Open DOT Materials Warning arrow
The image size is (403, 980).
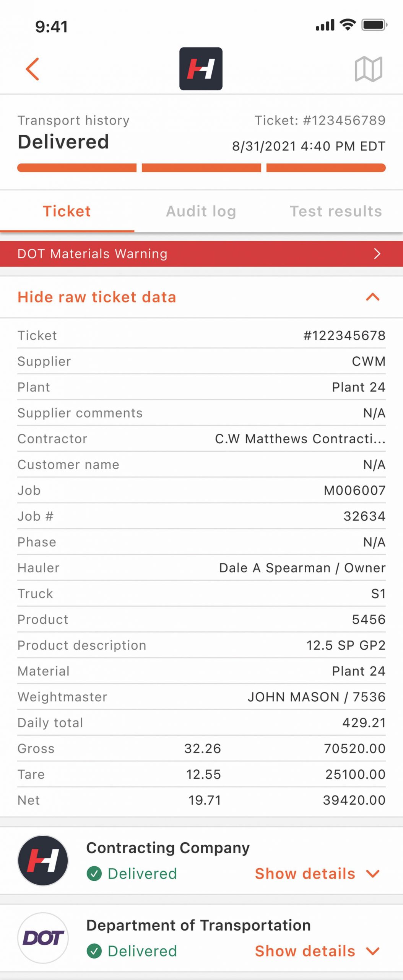[377, 254]
